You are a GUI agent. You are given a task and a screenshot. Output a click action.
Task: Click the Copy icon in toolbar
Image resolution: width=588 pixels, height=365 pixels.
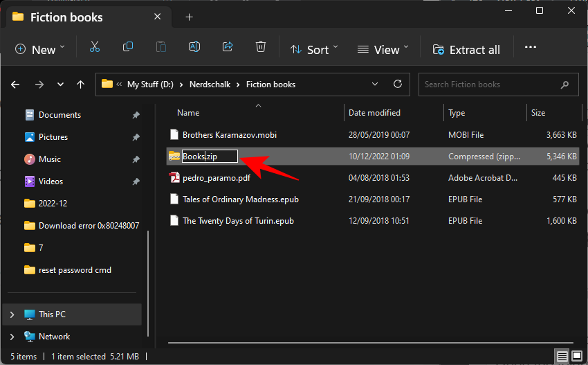click(x=128, y=48)
